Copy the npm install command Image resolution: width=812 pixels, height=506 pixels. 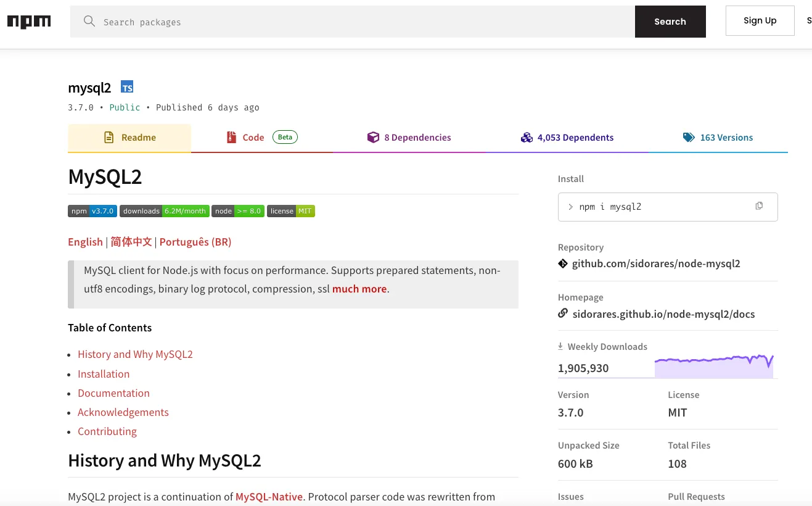pyautogui.click(x=759, y=206)
